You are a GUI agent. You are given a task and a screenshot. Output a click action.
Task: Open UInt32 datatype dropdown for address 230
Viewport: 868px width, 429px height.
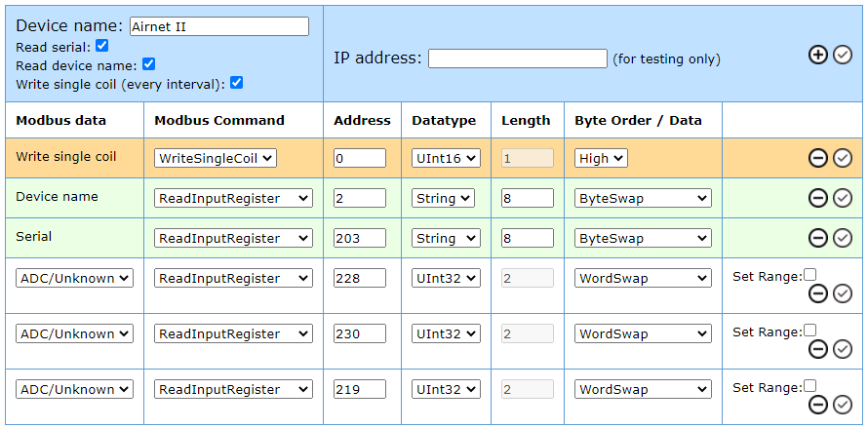tap(446, 333)
